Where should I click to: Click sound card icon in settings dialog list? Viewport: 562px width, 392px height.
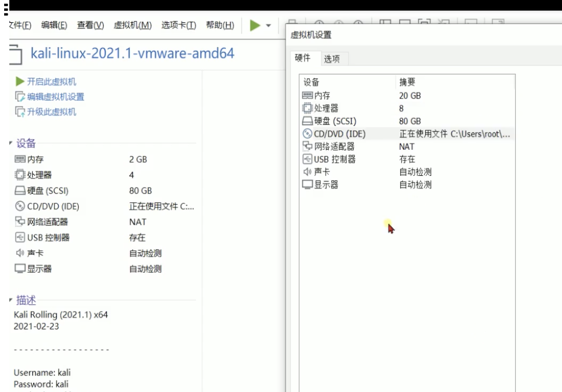coord(307,172)
